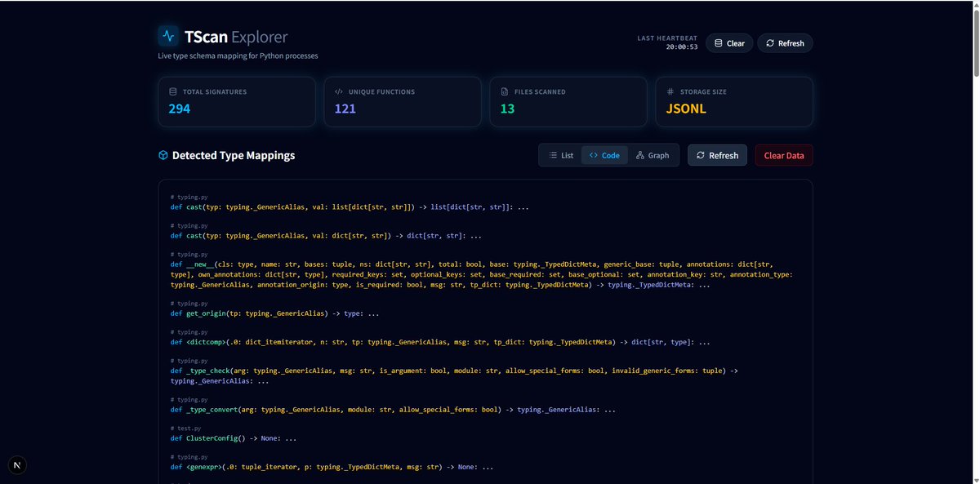Click the 'def <genexpr>' signature line
Image resolution: width=980 pixels, height=484 pixels.
[x=332, y=467]
